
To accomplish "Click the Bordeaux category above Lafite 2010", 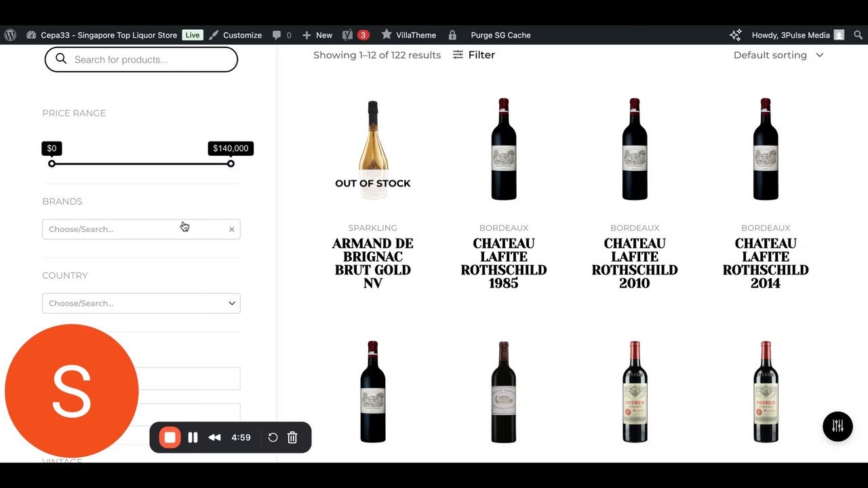I will pos(634,228).
